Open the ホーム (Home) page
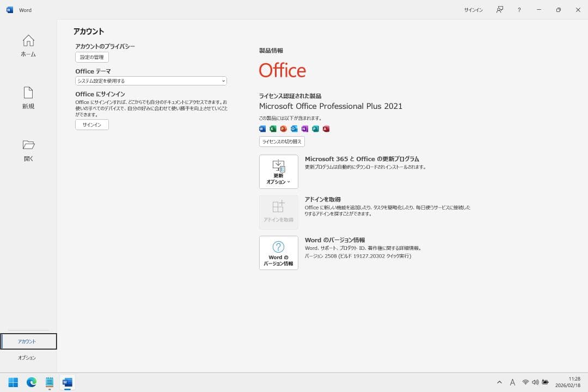 click(28, 46)
